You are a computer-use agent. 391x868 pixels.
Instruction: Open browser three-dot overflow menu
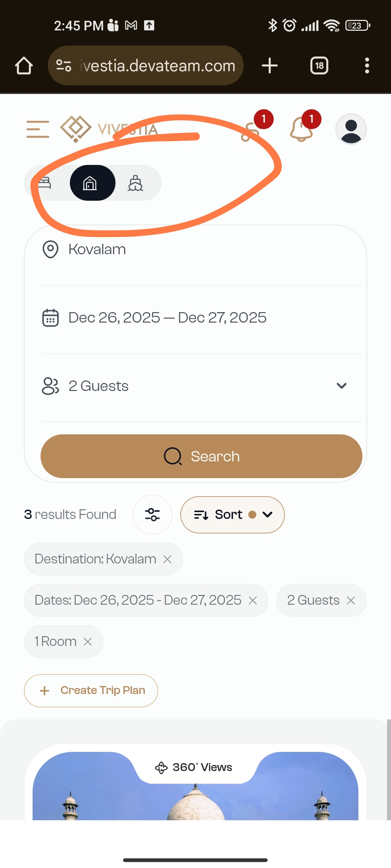tap(367, 66)
